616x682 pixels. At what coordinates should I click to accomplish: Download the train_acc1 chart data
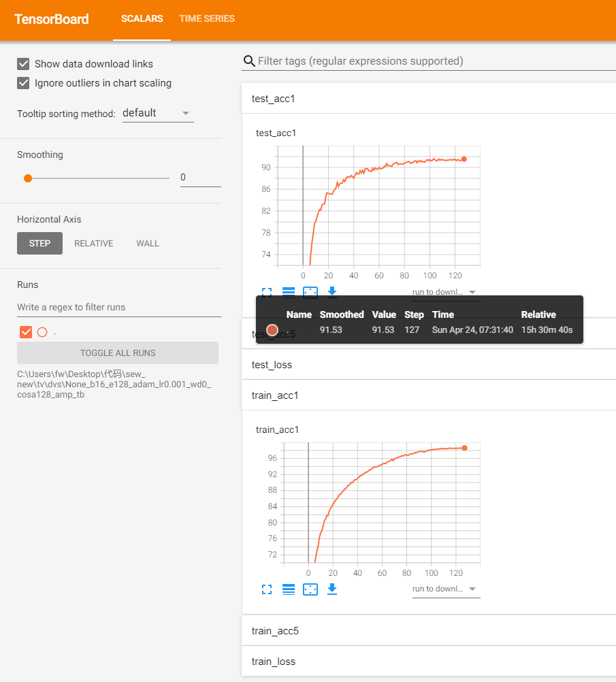point(332,589)
